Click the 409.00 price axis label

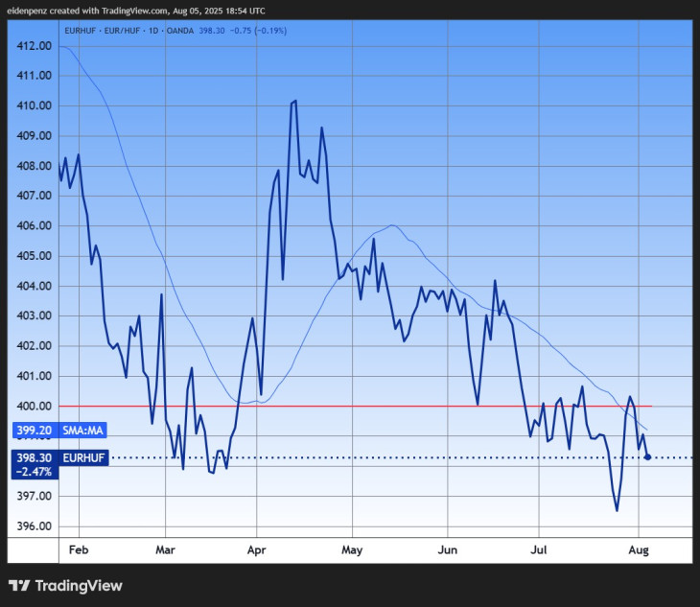pos(34,135)
